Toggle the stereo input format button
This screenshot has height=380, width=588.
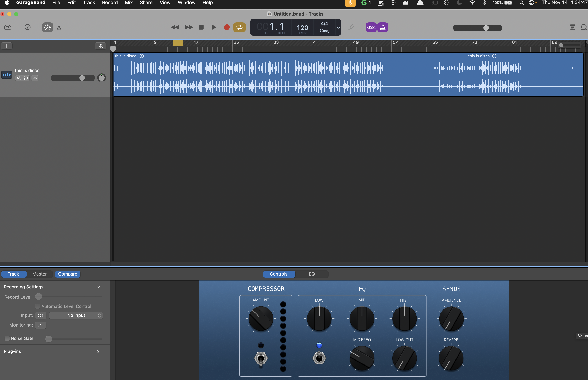click(x=41, y=315)
